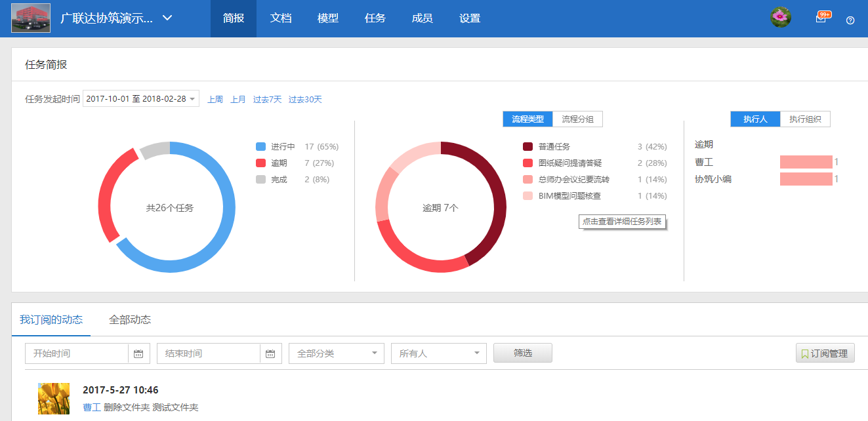The image size is (868, 421).
Task: Open the calendar icon in 结束时间 field
Action: click(270, 353)
